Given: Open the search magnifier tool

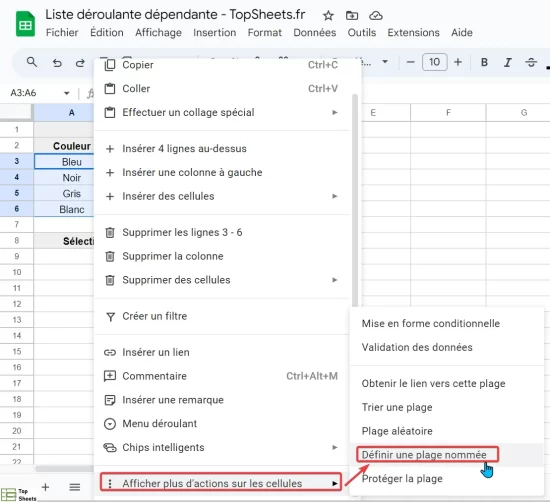Looking at the screenshot, I should 32,62.
